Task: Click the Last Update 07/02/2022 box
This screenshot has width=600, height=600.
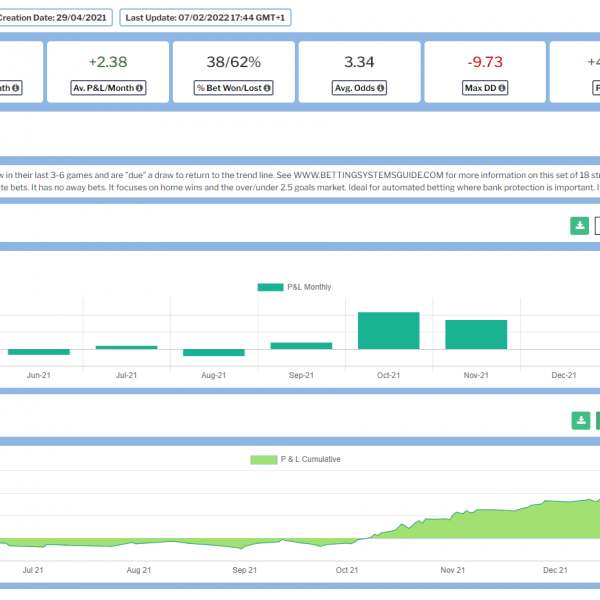Action: tap(205, 18)
